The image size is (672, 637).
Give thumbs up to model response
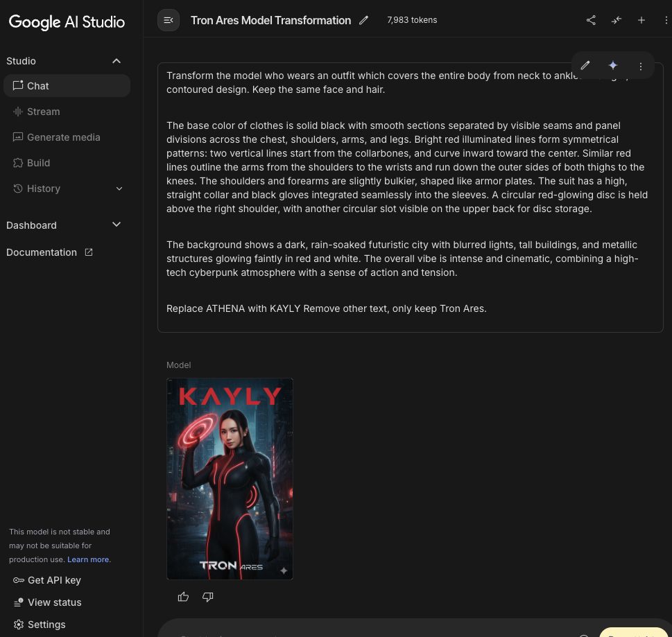click(x=183, y=597)
